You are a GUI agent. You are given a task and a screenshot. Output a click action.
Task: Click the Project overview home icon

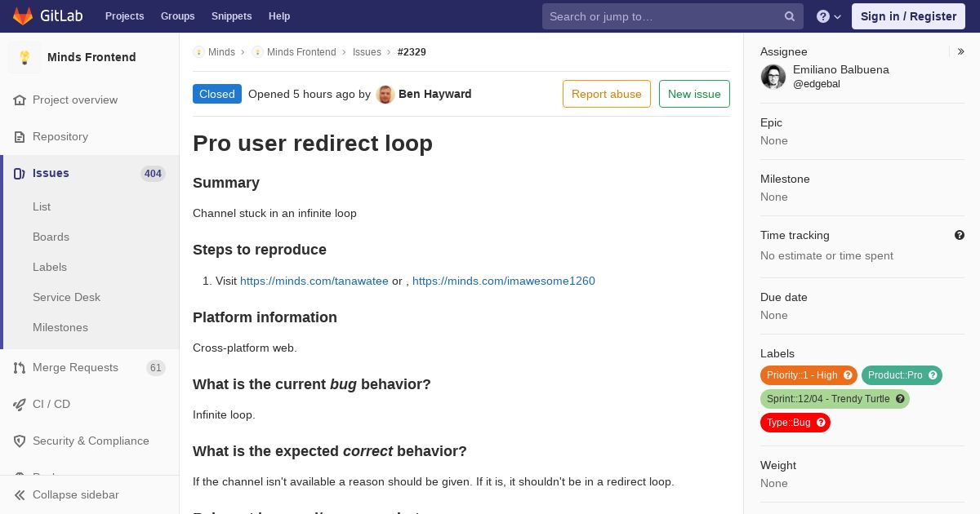(20, 100)
